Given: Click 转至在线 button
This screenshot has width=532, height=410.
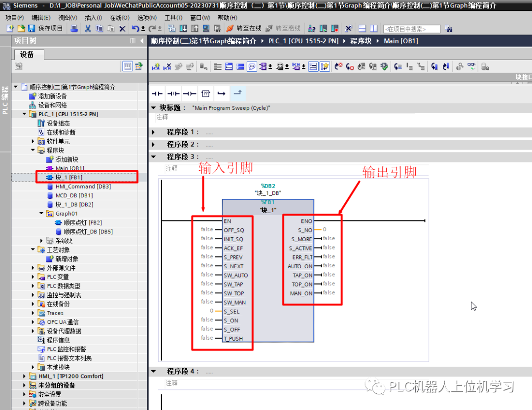Looking at the screenshot, I should point(244,29).
